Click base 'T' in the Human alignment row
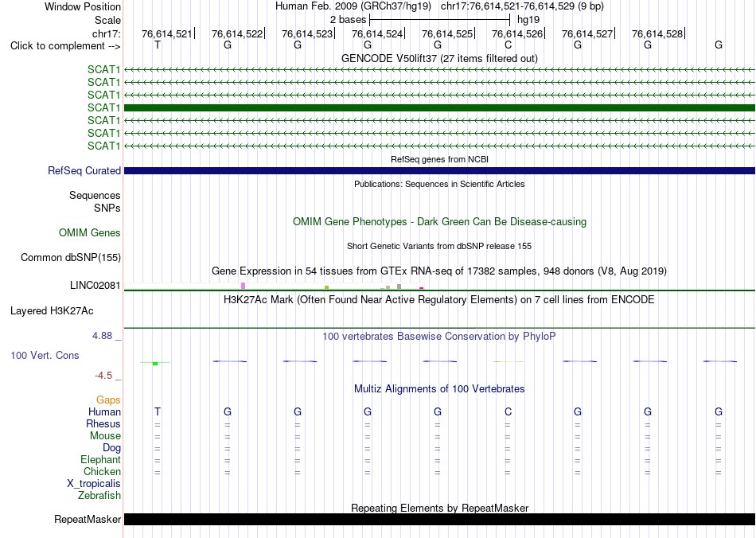The image size is (756, 538). point(158,411)
